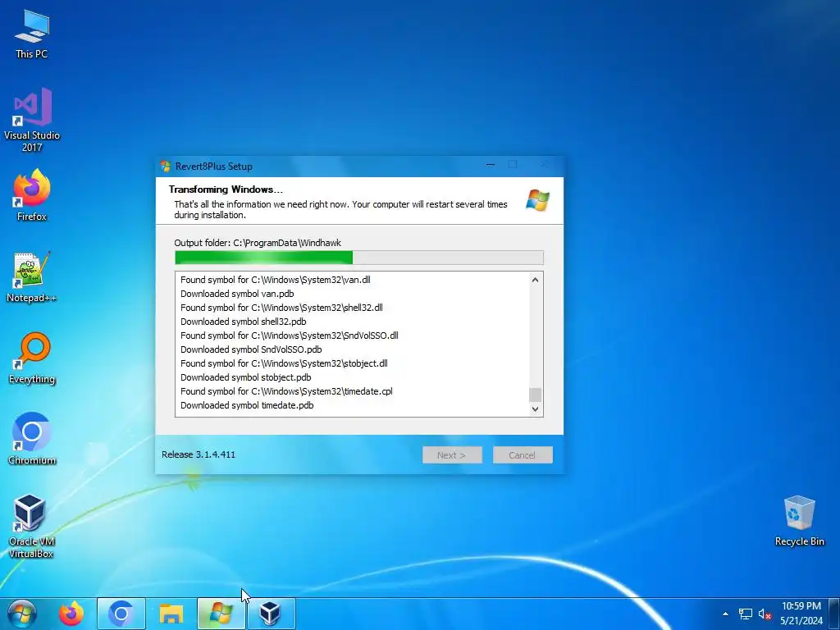Open File Explorer from the taskbar

(171, 614)
